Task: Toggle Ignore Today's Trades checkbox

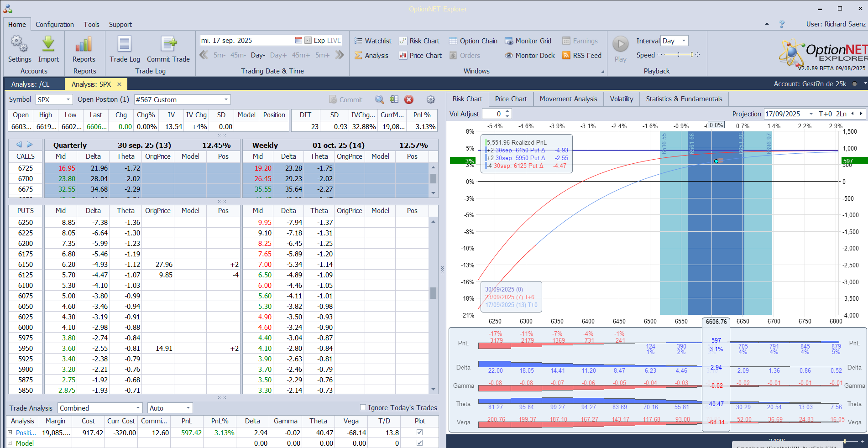Action: click(363, 407)
